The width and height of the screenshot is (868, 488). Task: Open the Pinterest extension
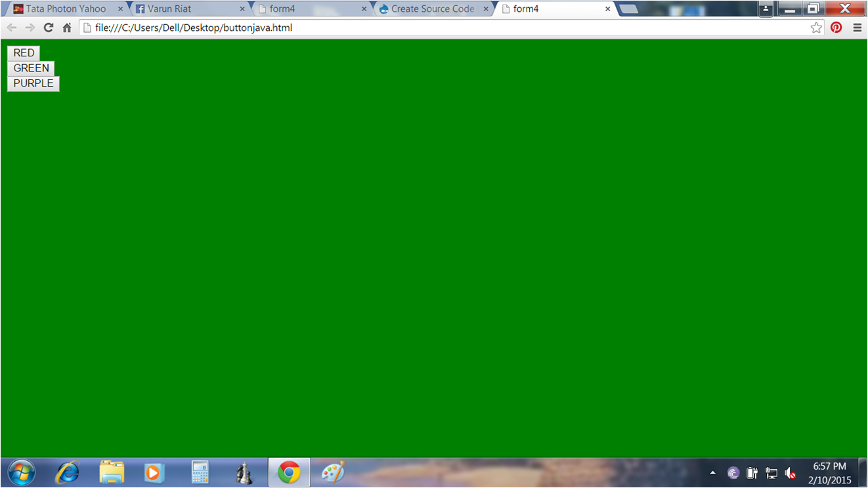836,28
